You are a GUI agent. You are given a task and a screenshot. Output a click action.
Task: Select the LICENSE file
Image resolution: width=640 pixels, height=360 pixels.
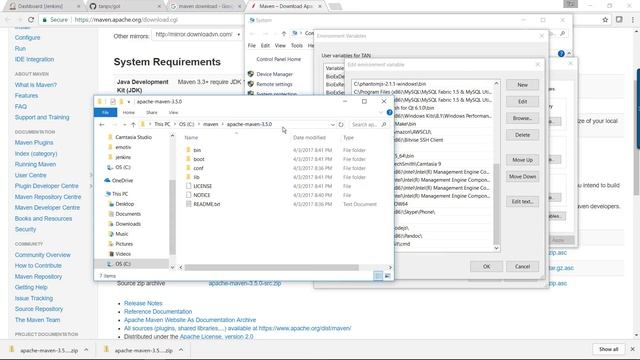point(202,186)
